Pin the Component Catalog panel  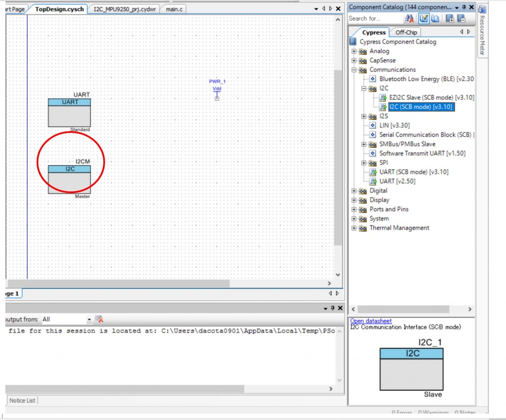(464, 7)
